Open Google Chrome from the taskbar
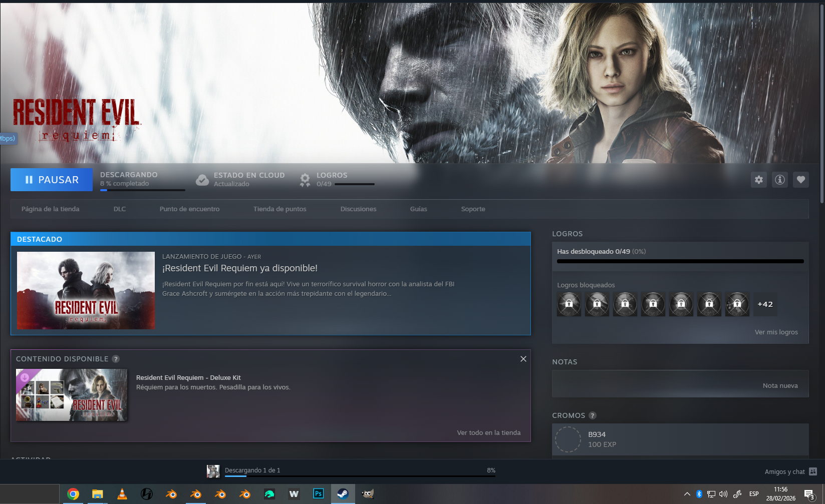Image resolution: width=825 pixels, height=504 pixels. pyautogui.click(x=73, y=494)
